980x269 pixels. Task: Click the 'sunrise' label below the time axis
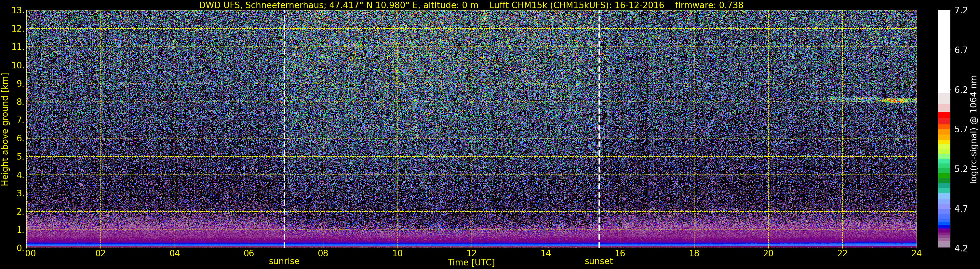click(284, 262)
